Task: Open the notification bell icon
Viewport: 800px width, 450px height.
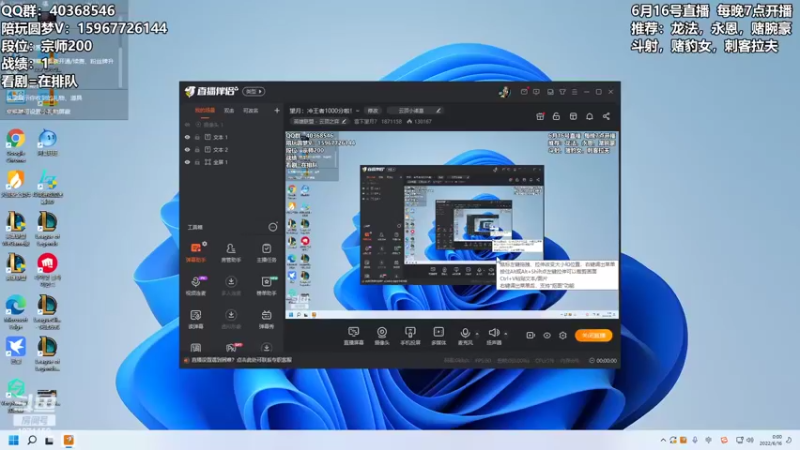Action: pos(589,116)
